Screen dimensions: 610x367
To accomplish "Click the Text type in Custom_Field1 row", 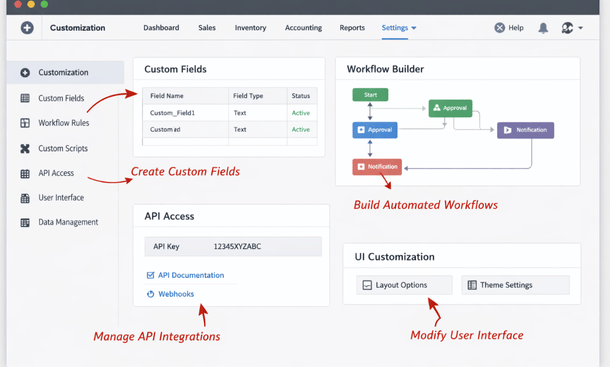I will click(x=240, y=113).
